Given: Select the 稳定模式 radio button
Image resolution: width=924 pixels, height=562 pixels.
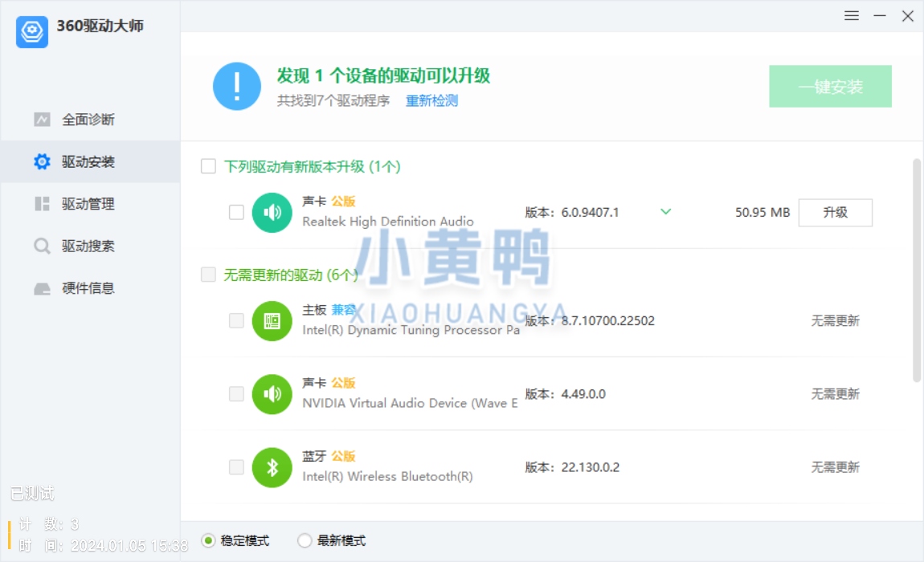Looking at the screenshot, I should (208, 540).
